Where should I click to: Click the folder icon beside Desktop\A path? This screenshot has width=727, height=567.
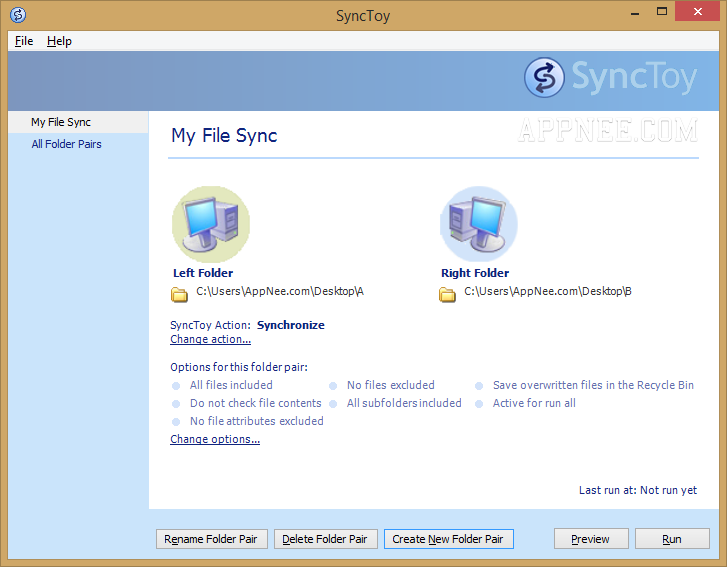click(x=179, y=294)
